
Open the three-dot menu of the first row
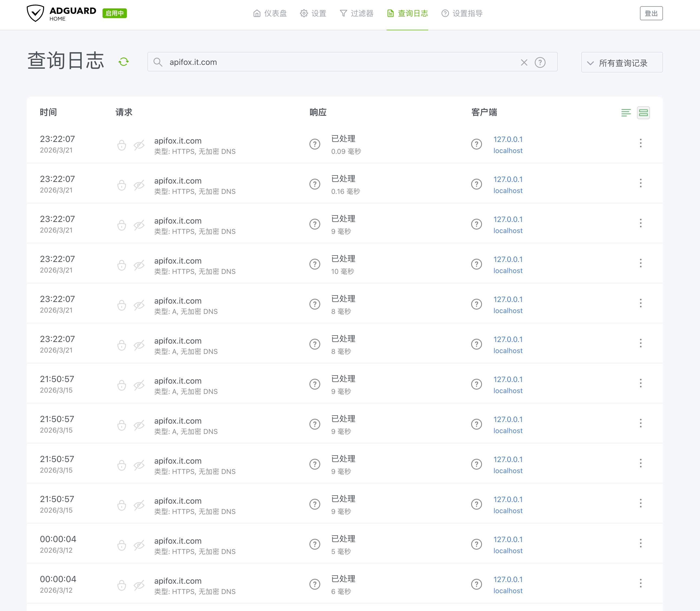point(641,143)
